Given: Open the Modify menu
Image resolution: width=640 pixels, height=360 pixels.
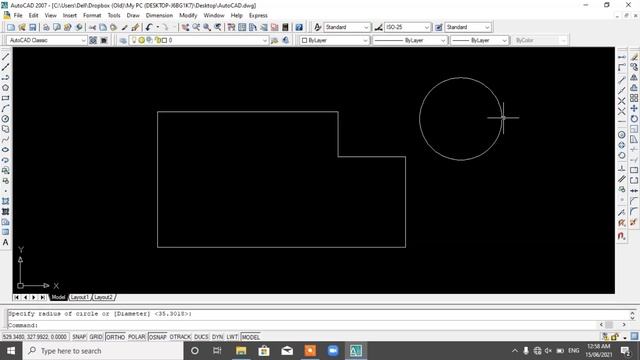Looking at the screenshot, I should click(x=188, y=16).
